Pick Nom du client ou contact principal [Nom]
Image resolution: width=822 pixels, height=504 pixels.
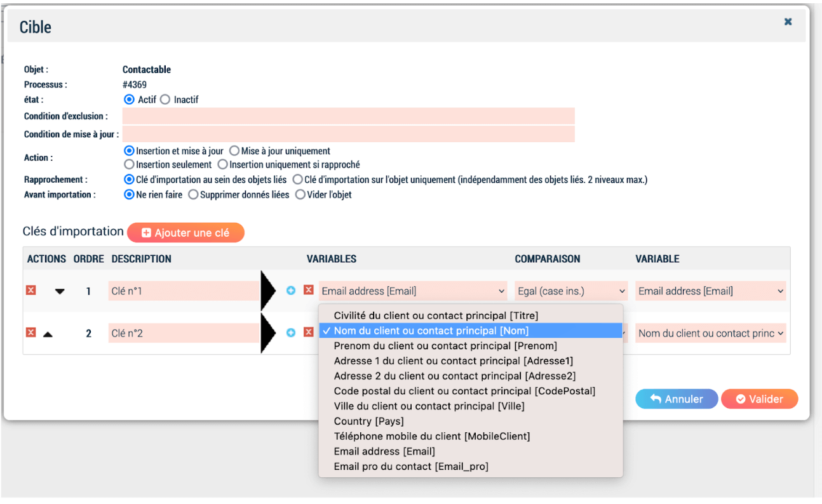click(470, 331)
